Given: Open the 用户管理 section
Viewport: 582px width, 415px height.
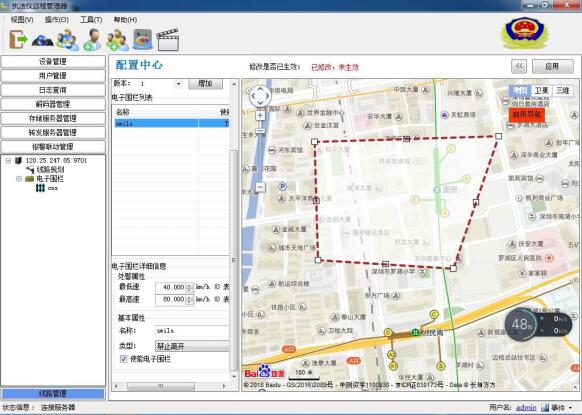Looking at the screenshot, I should coord(53,75).
